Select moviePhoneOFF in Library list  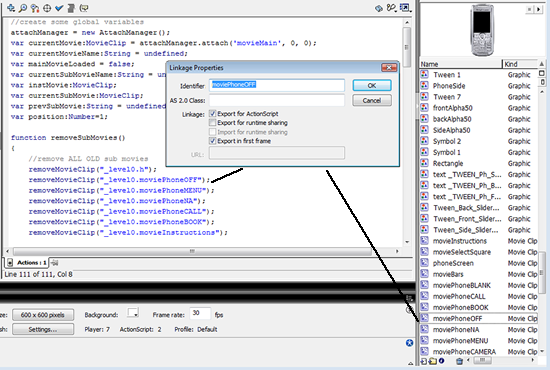[479, 318]
